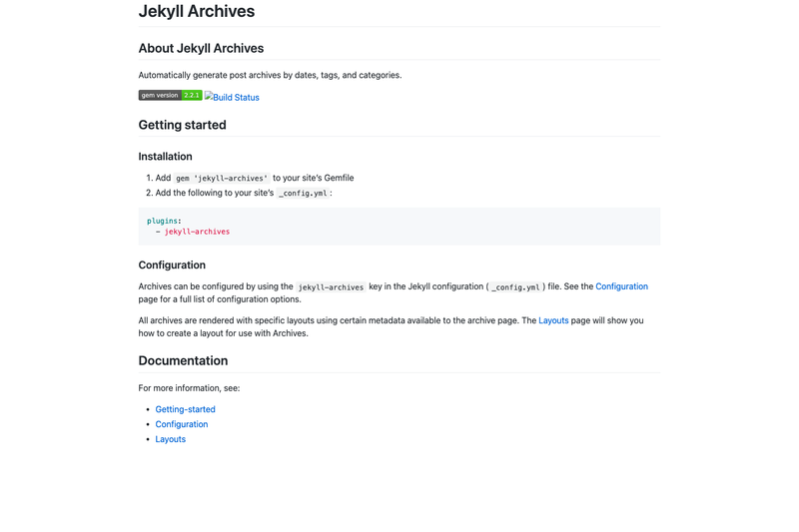Viewport: 799px width, 532px height.
Task: Click the About Jekyll Archives heading
Action: coord(201,48)
